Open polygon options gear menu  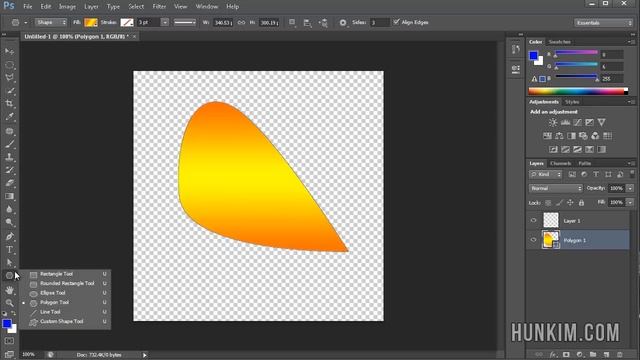pos(343,22)
